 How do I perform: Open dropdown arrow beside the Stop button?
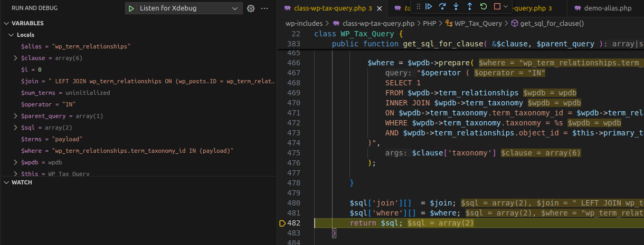[x=506, y=6]
